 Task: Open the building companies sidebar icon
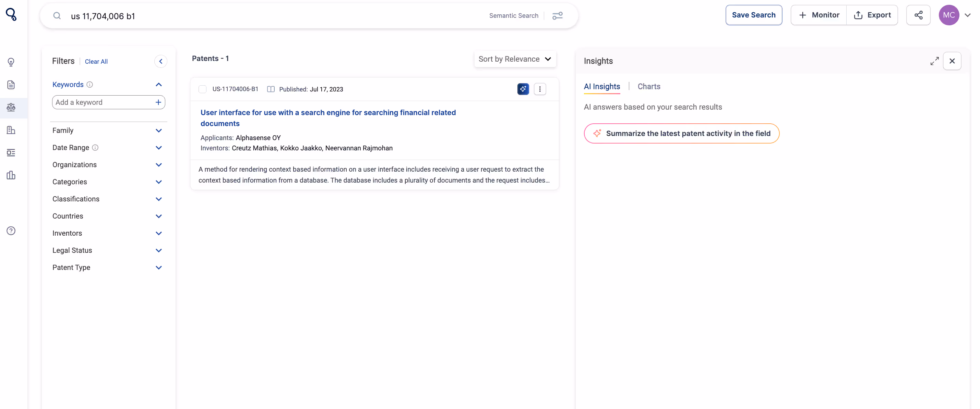pyautogui.click(x=11, y=131)
